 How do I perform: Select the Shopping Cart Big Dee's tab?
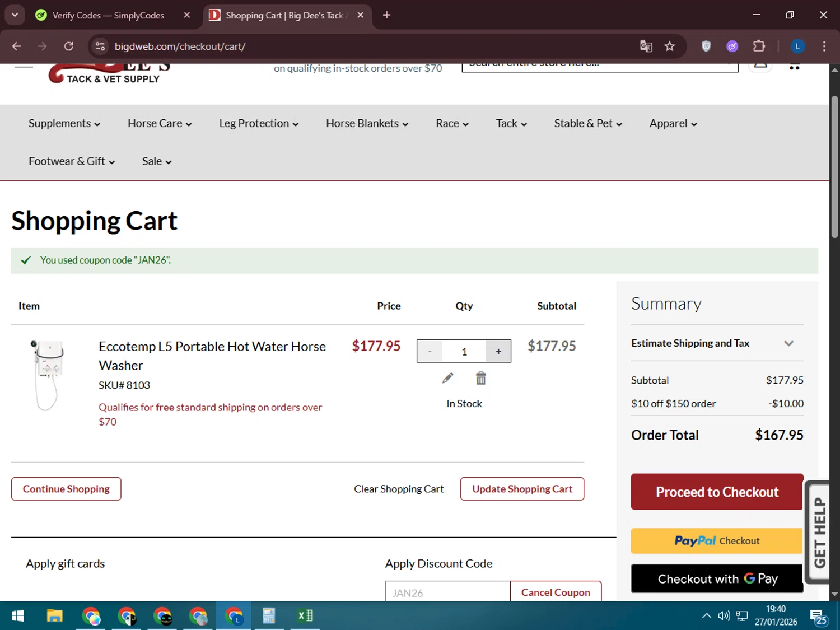coord(284,15)
